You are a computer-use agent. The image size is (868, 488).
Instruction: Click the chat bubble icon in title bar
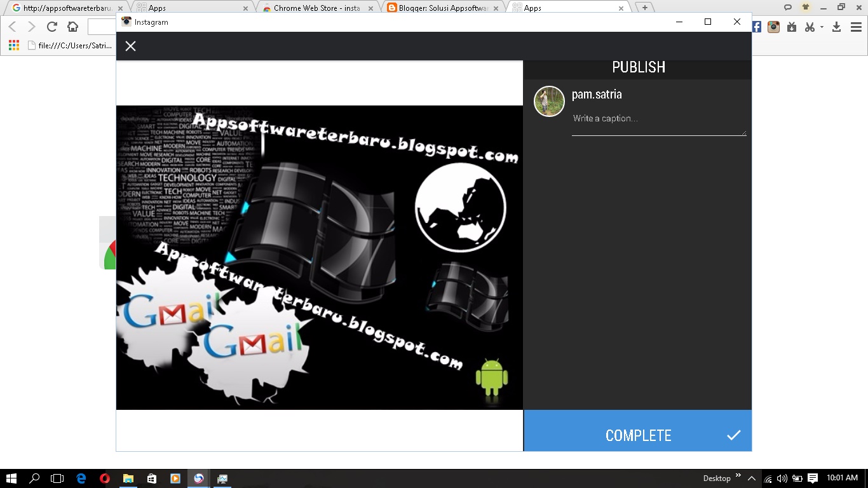(x=788, y=8)
